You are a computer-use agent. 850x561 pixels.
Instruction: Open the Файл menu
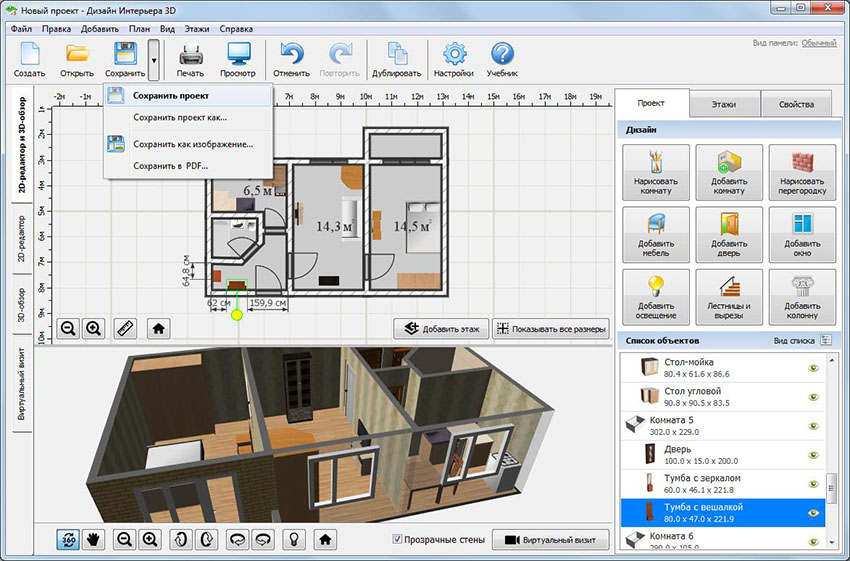(x=21, y=29)
